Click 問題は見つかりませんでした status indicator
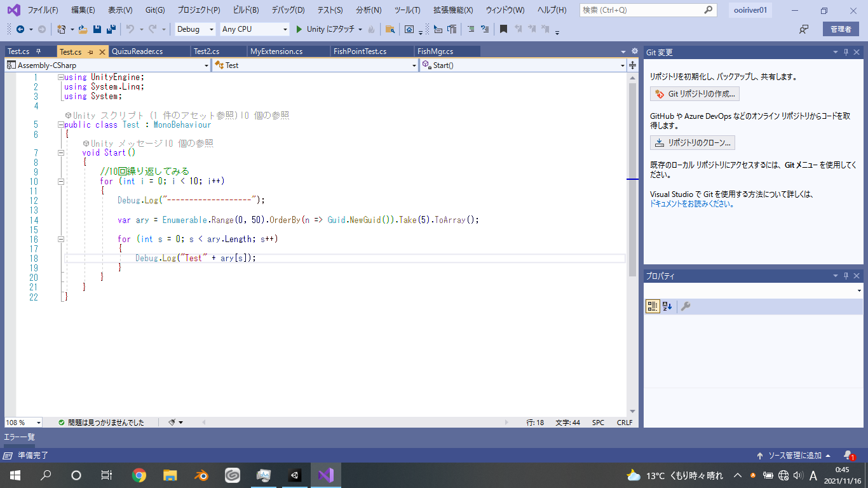 coord(101,422)
